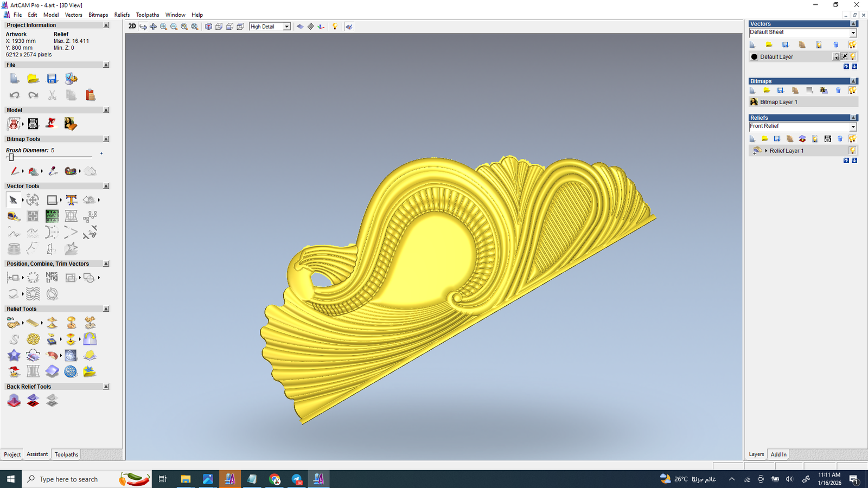Toggle Default Layer visibility light bulb

point(853,57)
